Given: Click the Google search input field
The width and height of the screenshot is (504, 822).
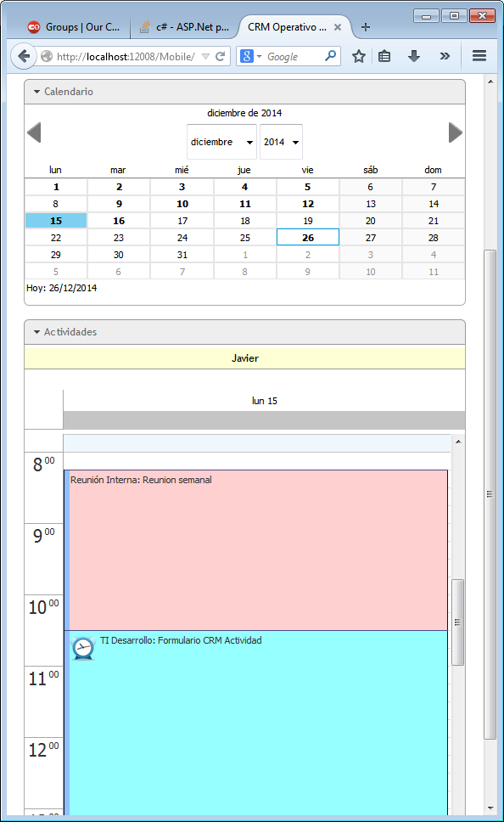Looking at the screenshot, I should [294, 56].
